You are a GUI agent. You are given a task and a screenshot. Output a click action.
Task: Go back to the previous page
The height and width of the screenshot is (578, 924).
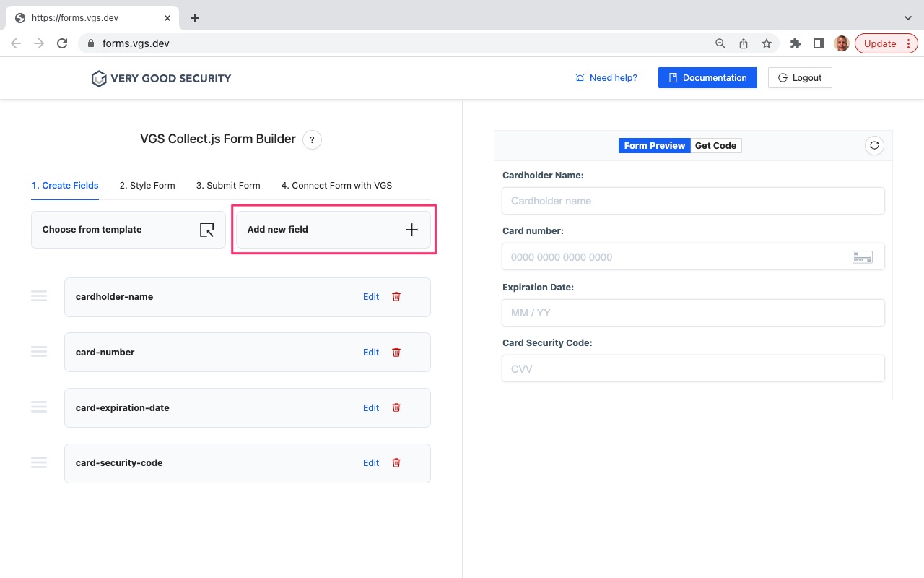pos(16,43)
